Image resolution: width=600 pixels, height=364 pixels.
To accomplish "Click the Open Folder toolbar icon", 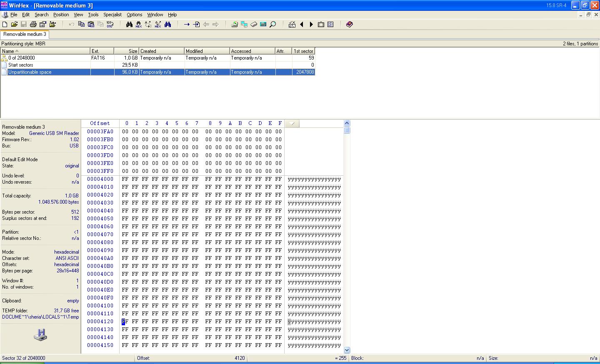I will pos(52,25).
